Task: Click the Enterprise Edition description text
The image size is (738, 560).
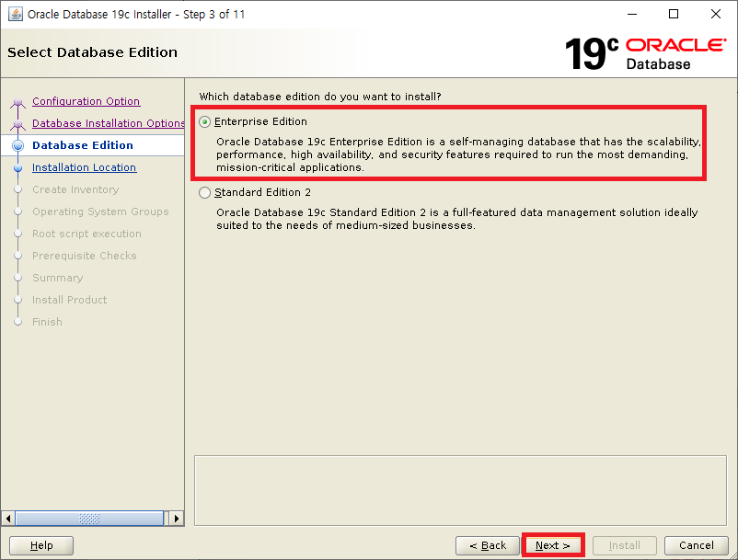Action: click(x=458, y=154)
